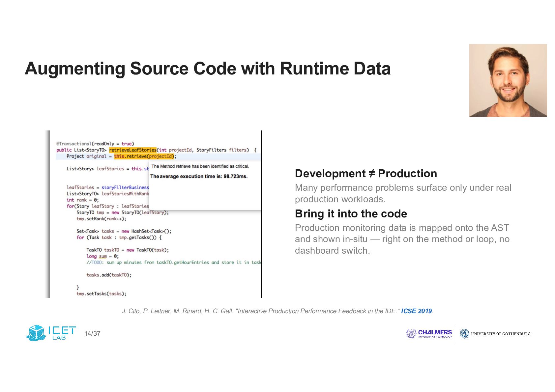Click the University of Gothenburg logo
555x392 pixels.
pyautogui.click(x=495, y=334)
